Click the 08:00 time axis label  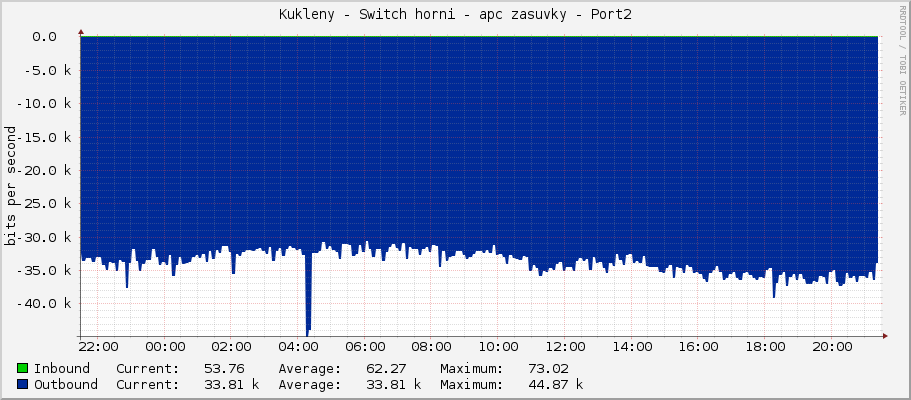pyautogui.click(x=432, y=347)
